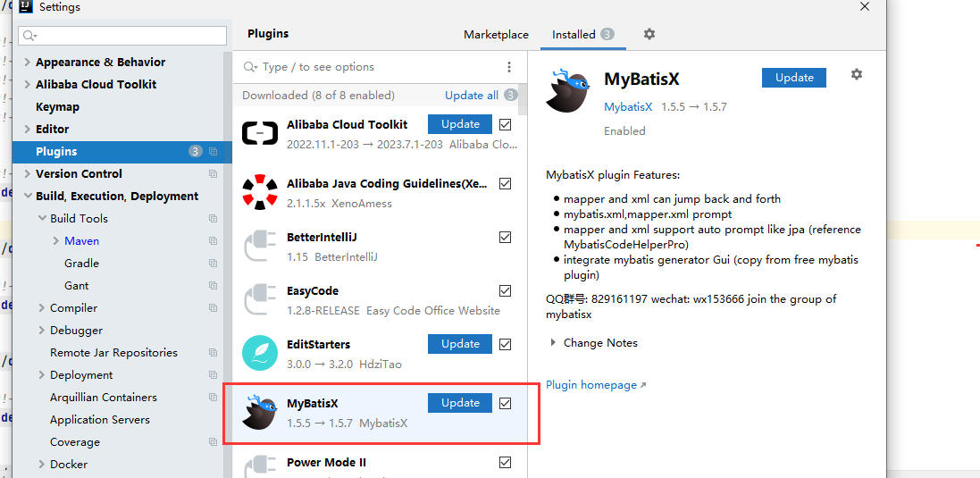Click the magnifier icon in the settings search box
980x478 pixels.
click(x=30, y=36)
